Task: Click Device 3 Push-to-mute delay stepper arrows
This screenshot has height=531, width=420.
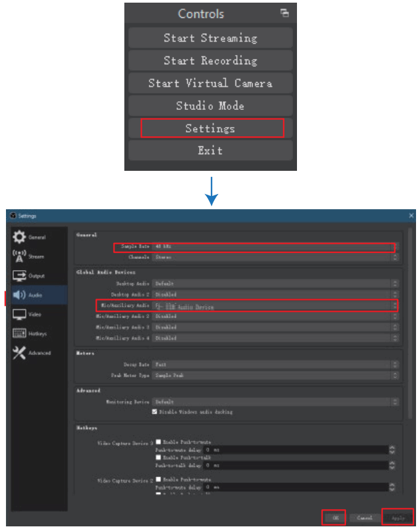Action: coord(392,450)
